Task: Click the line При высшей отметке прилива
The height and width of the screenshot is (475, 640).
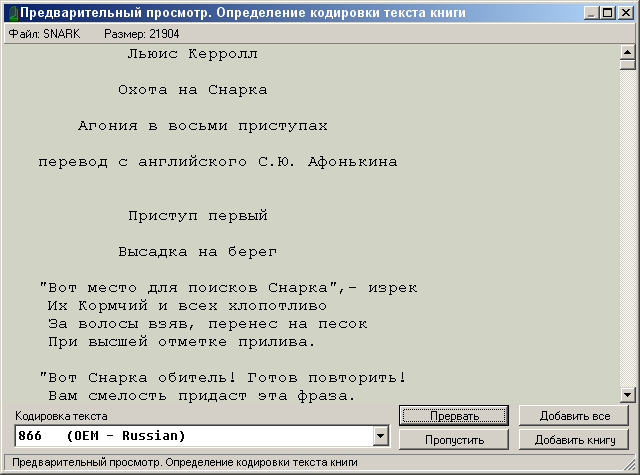Action: (x=182, y=342)
